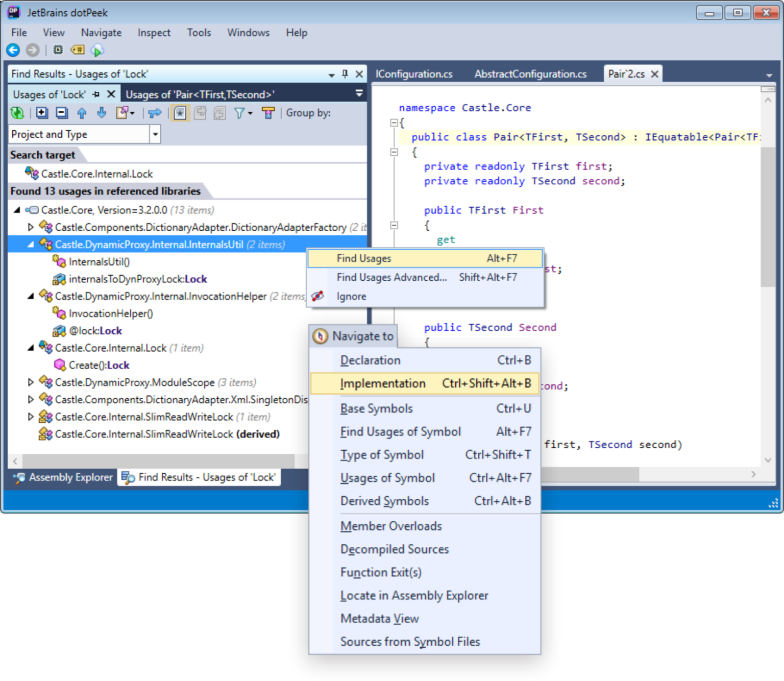Open the Navigate menu

coord(101,32)
